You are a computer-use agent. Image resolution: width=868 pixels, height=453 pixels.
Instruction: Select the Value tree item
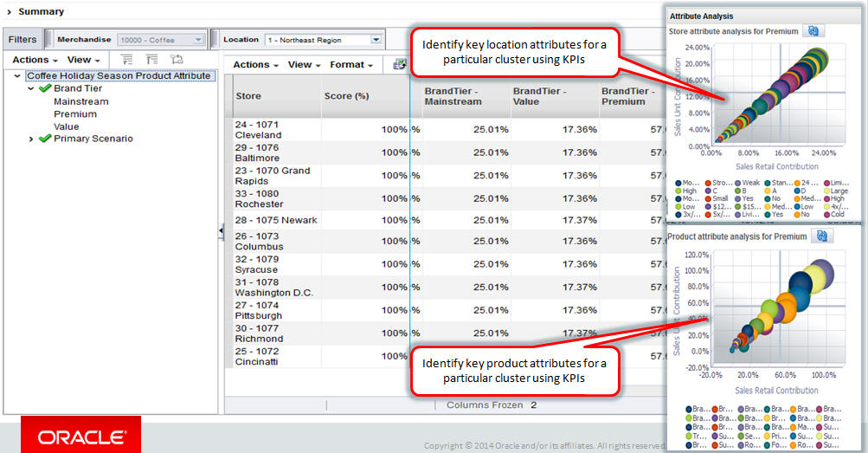click(66, 126)
